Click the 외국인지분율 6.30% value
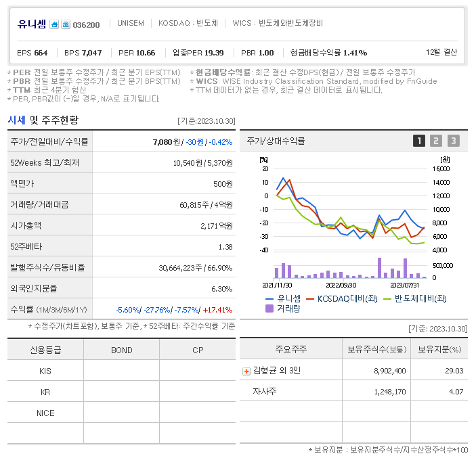The image size is (476, 458). pos(221,289)
